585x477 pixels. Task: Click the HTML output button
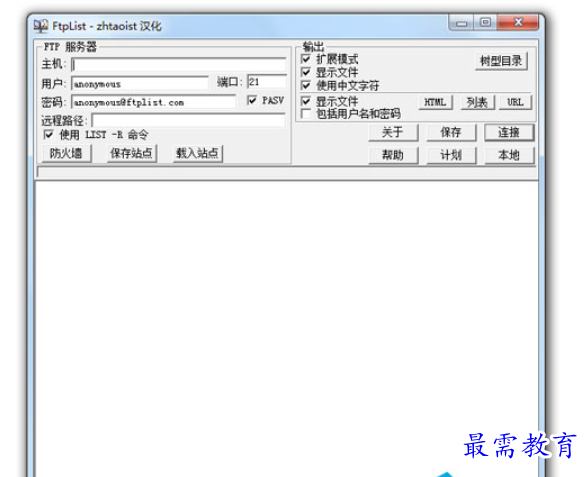[x=435, y=102]
